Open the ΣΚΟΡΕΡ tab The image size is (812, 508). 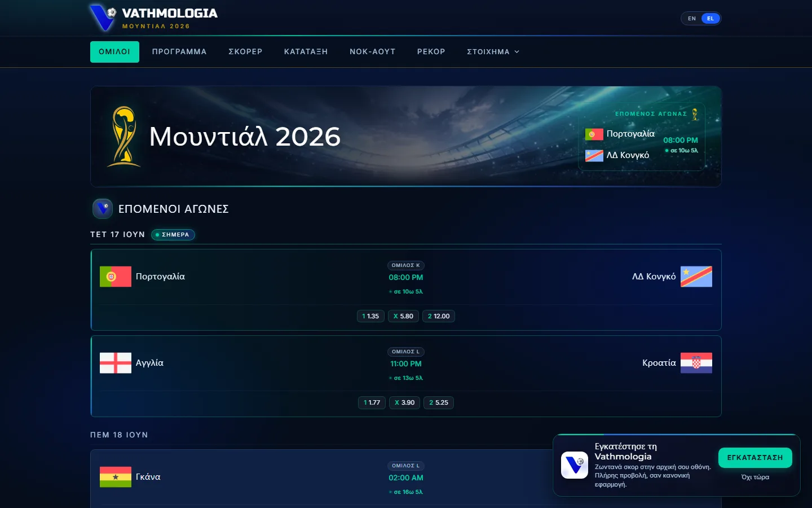pyautogui.click(x=245, y=52)
